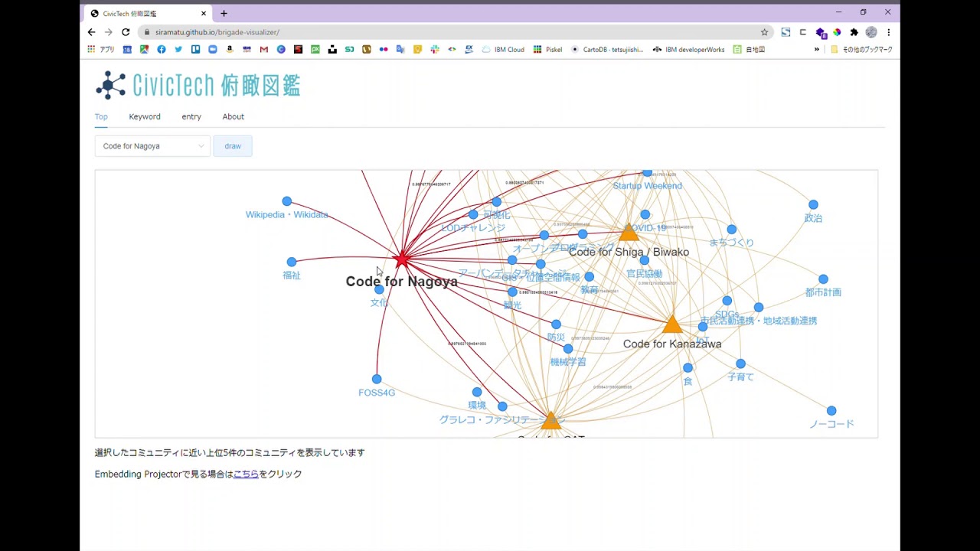Screen dimensions: 980x551
Task: Open the extensions puzzle icon
Action: click(x=854, y=32)
